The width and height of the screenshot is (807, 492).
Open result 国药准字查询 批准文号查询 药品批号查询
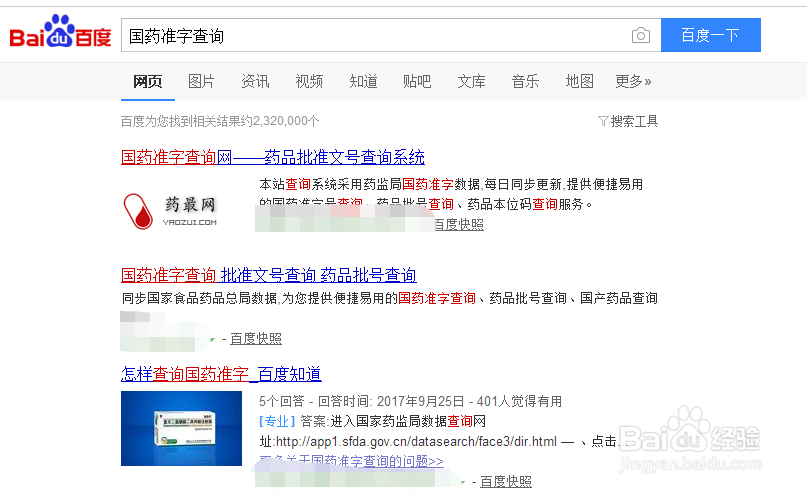[x=269, y=275]
